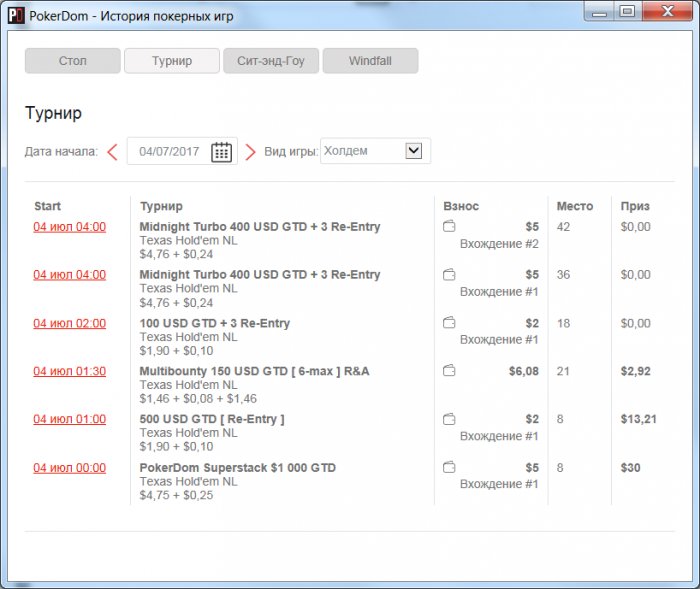
Task: Close the PokerDom history window
Action: tap(668, 11)
